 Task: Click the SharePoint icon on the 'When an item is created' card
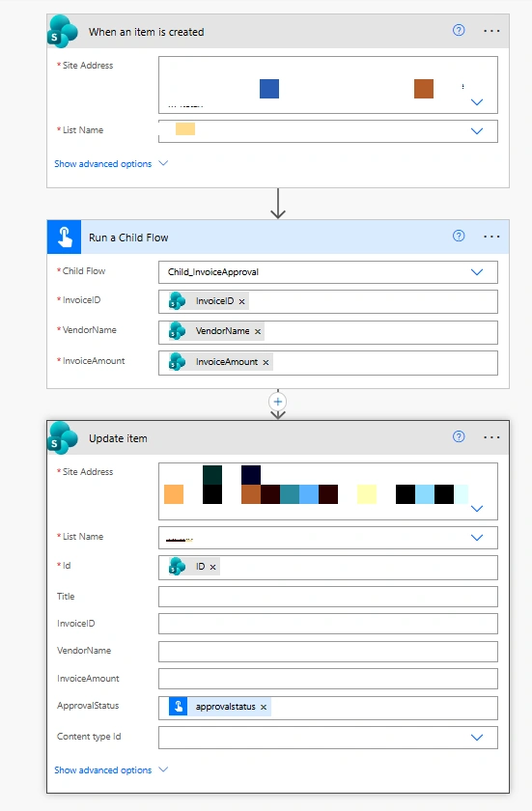pos(63,32)
